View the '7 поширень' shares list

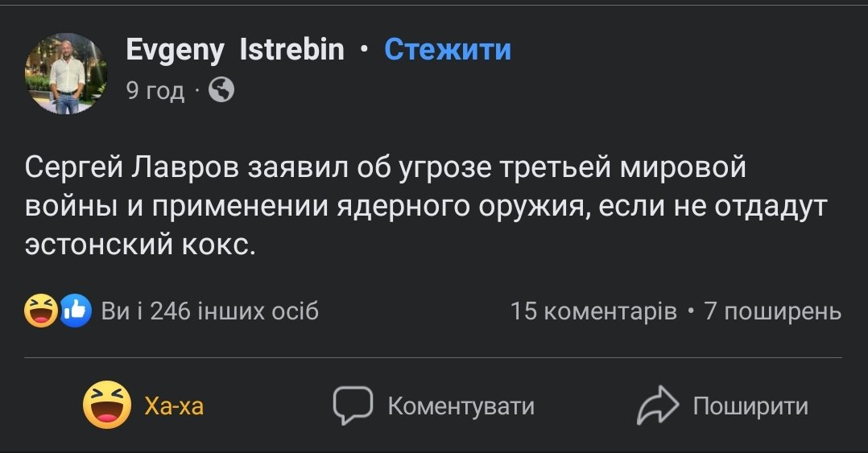(773, 311)
